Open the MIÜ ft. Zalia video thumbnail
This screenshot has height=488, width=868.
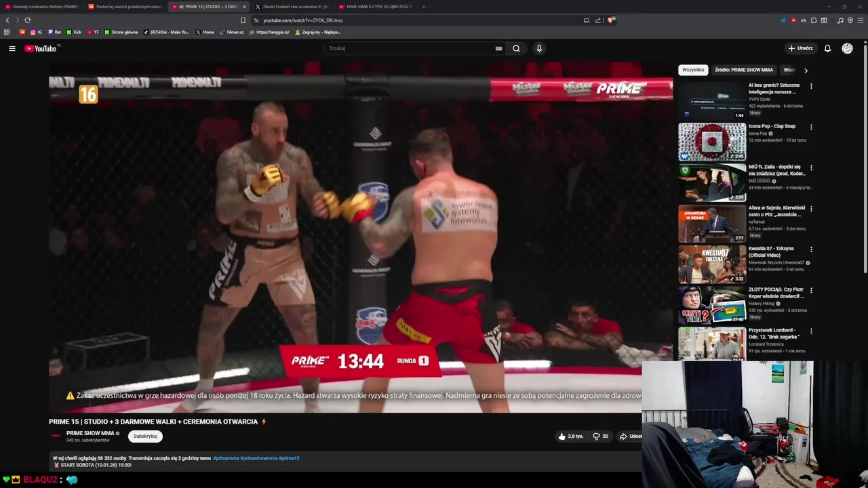pos(712,182)
